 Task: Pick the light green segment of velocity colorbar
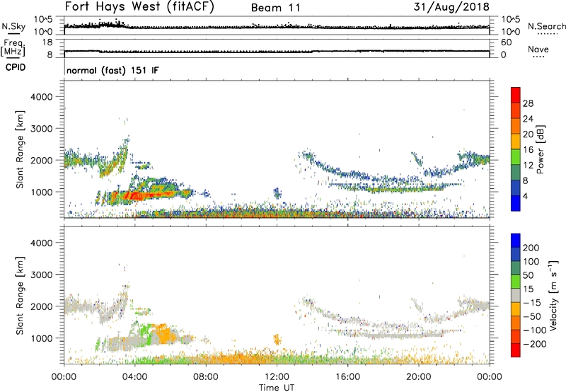(x=516, y=282)
